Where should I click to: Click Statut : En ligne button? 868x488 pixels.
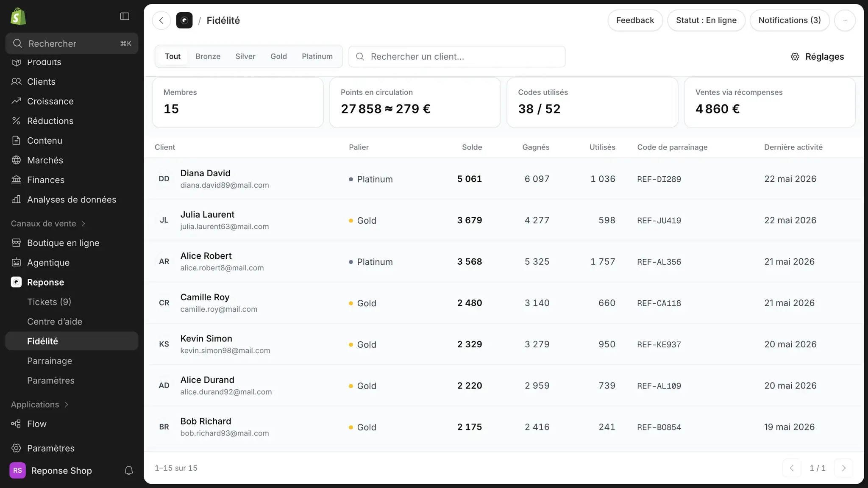tap(706, 20)
